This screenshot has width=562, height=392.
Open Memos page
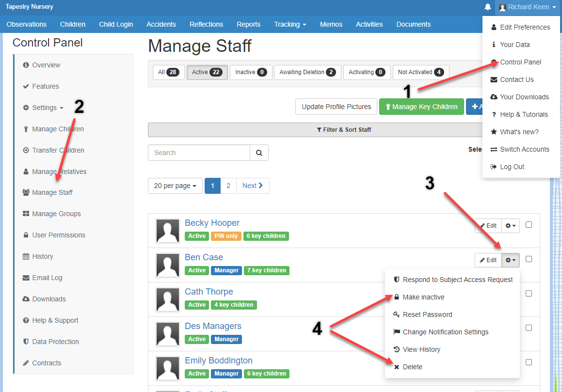(331, 24)
